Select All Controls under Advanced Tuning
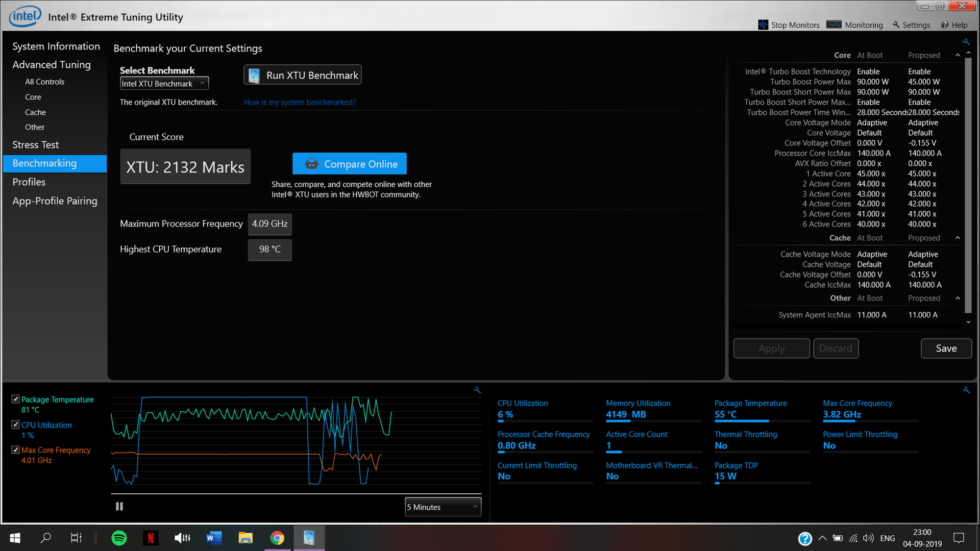This screenshot has height=551, width=980. tap(44, 82)
